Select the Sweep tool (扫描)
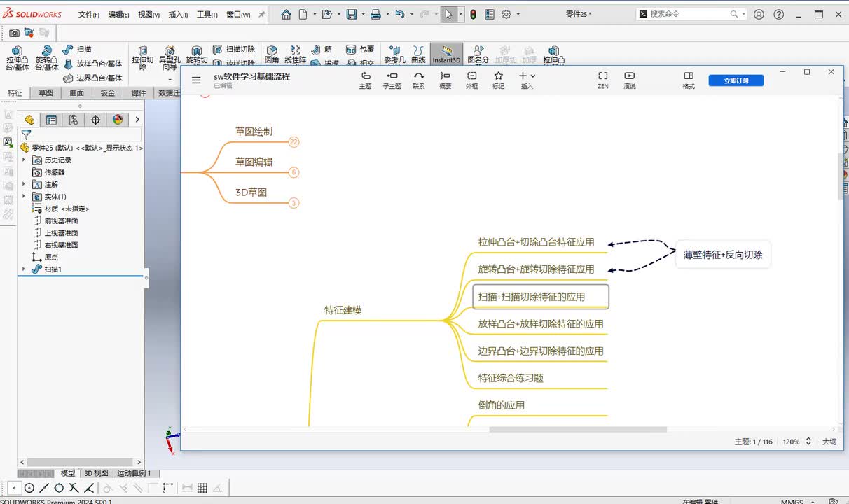This screenshot has height=504, width=849. pos(78,49)
